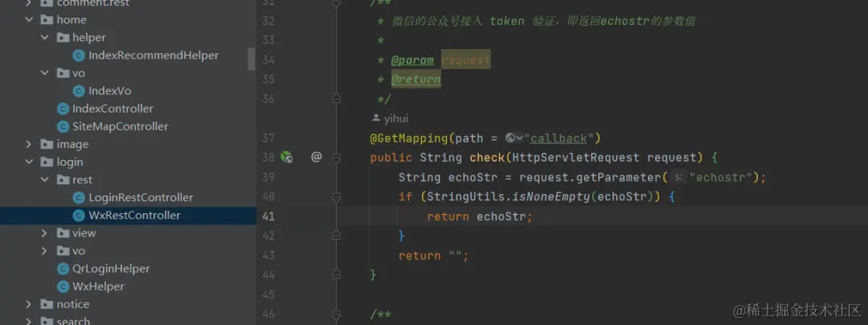Select the IndexVo class icon
This screenshot has width=868, height=325.
coord(79,91)
